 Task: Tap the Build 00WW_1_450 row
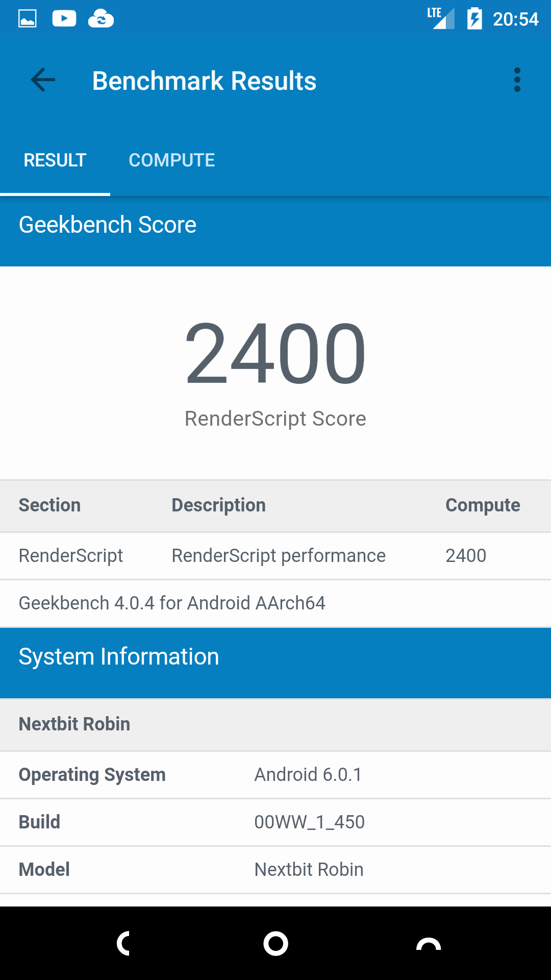click(x=275, y=822)
